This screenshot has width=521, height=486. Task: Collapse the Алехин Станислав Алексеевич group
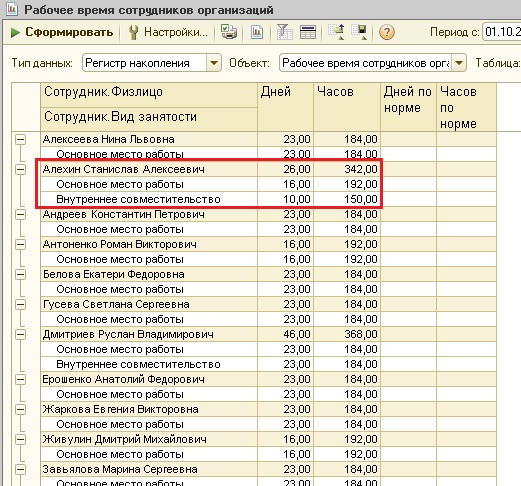pyautogui.click(x=20, y=169)
